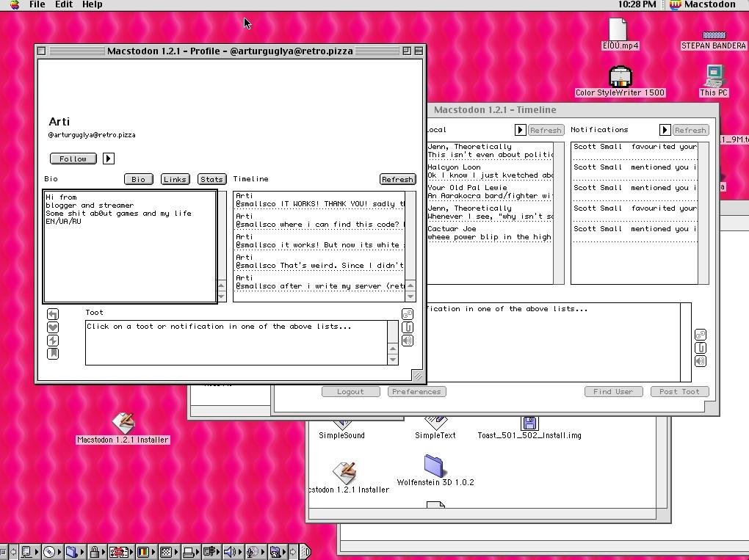Open the Edit menu
The width and height of the screenshot is (749, 560).
[64, 5]
